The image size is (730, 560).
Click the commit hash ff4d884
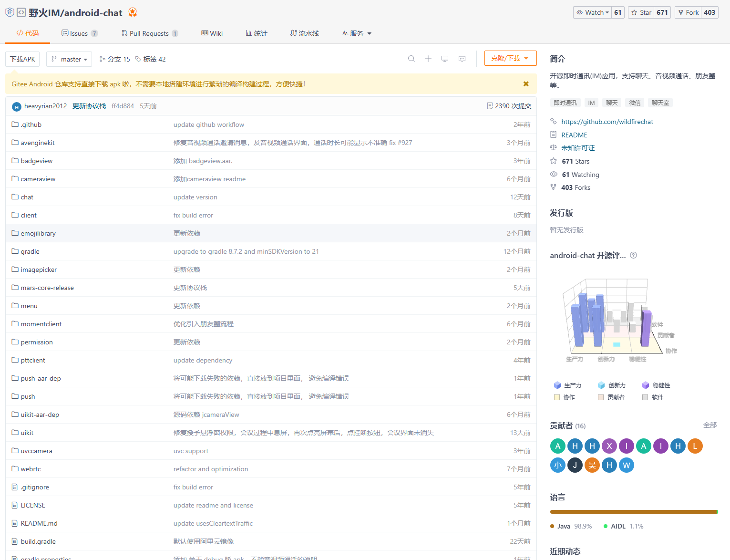click(x=123, y=106)
